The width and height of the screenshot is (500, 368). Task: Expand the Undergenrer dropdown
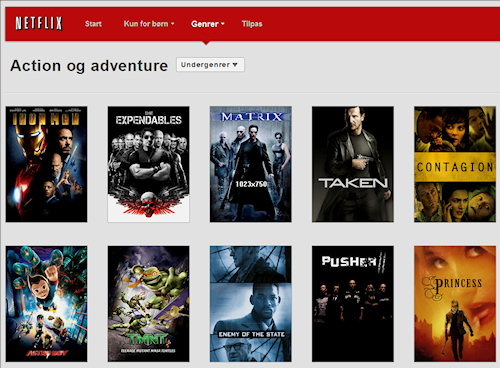point(210,65)
